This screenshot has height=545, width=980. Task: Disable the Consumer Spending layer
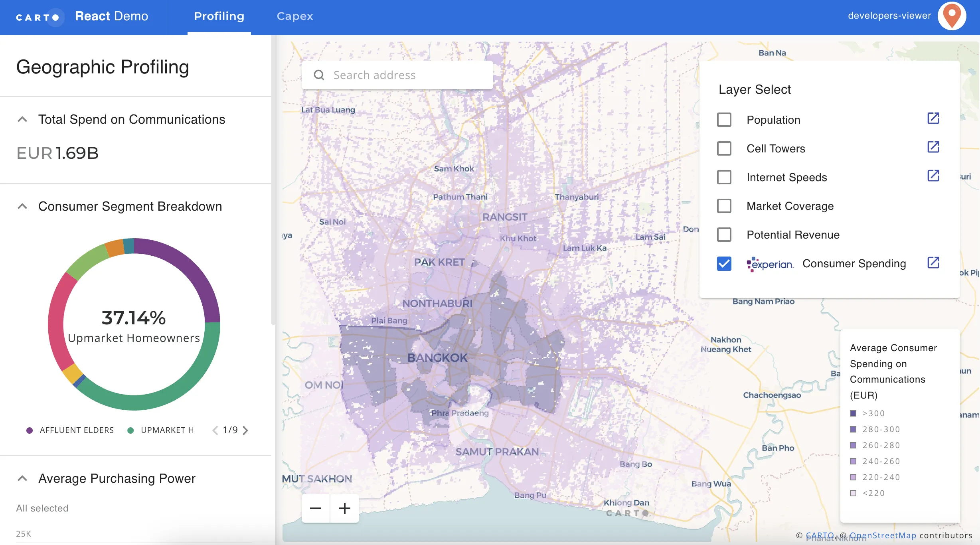point(724,264)
